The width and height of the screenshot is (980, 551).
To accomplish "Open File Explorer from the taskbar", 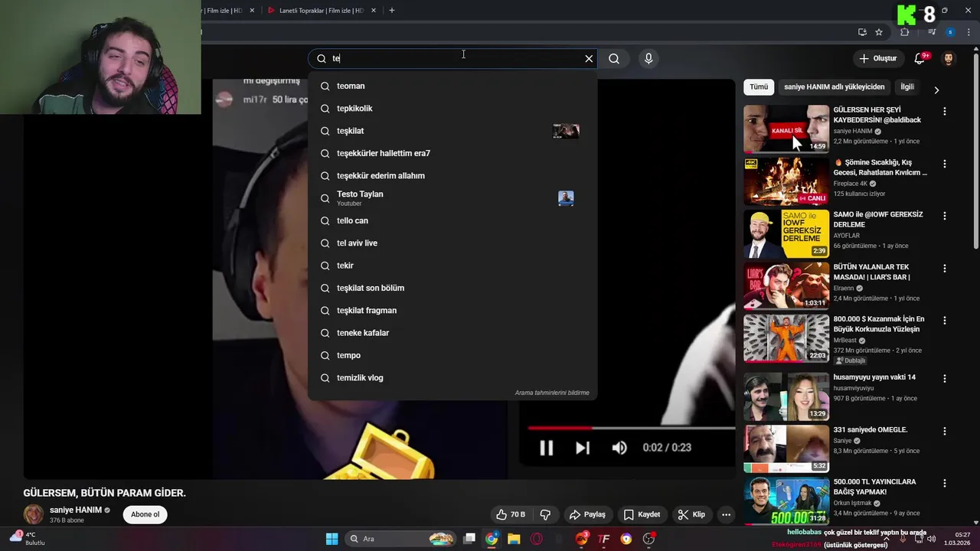I will pos(514,539).
